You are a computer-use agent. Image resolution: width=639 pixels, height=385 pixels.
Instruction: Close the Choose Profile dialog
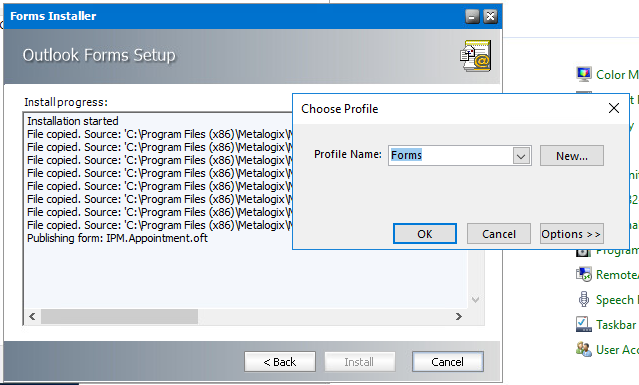point(614,108)
